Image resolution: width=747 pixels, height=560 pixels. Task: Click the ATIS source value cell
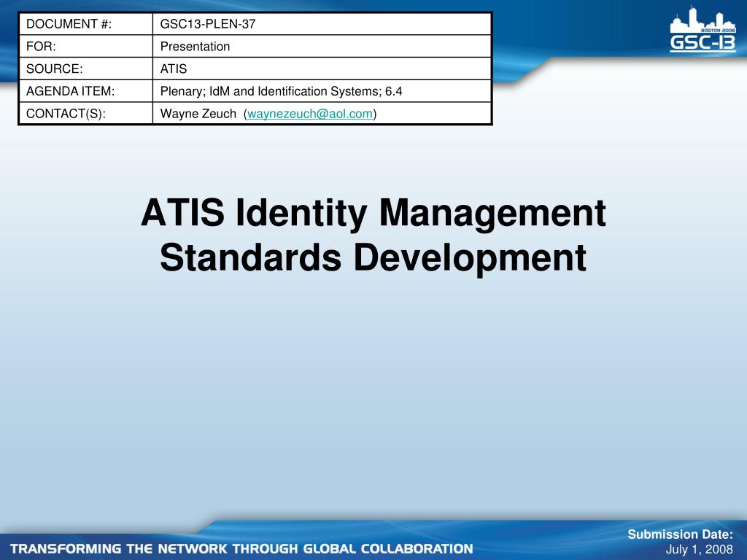point(322,69)
